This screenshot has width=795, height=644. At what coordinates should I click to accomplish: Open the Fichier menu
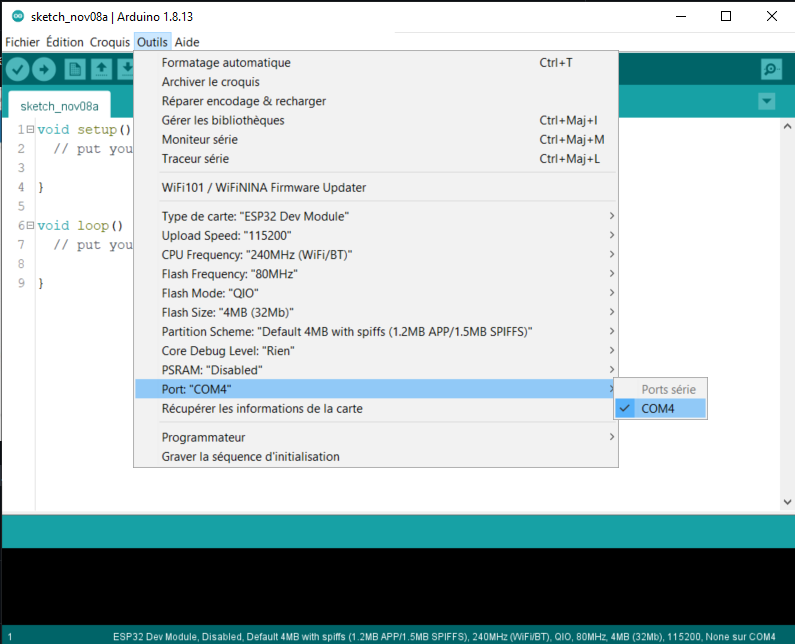(22, 42)
